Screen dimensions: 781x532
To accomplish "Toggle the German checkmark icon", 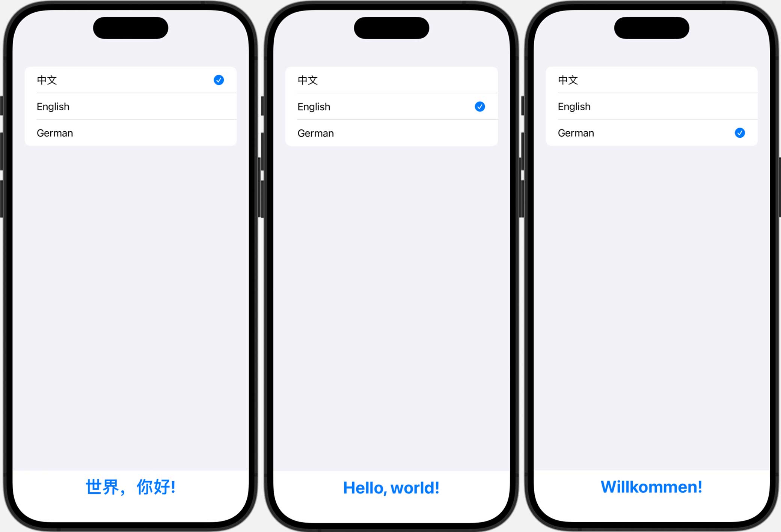I will click(x=739, y=133).
